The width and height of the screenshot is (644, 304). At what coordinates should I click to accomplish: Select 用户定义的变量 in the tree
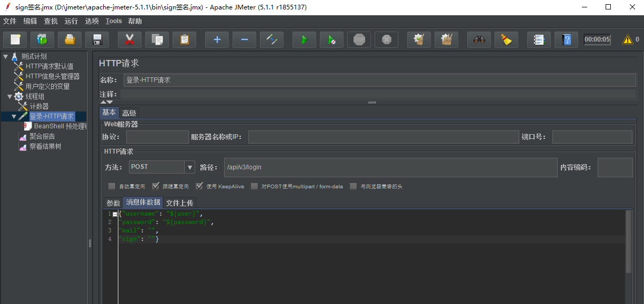pyautogui.click(x=47, y=86)
